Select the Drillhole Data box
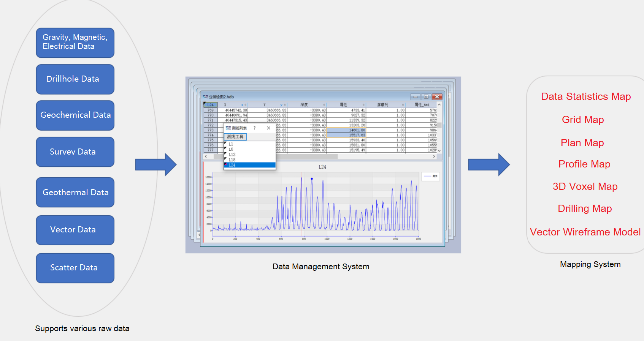The width and height of the screenshot is (644, 341). [75, 79]
